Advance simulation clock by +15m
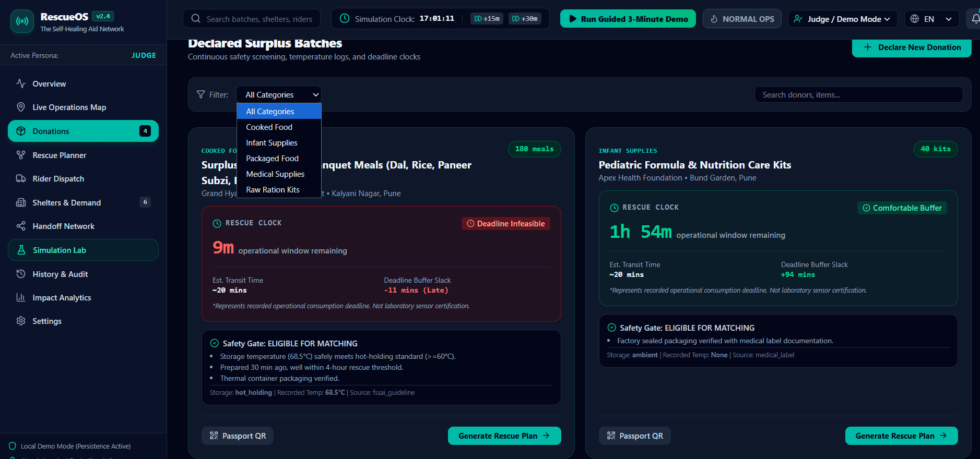Viewport: 980px width, 459px height. [x=487, y=19]
